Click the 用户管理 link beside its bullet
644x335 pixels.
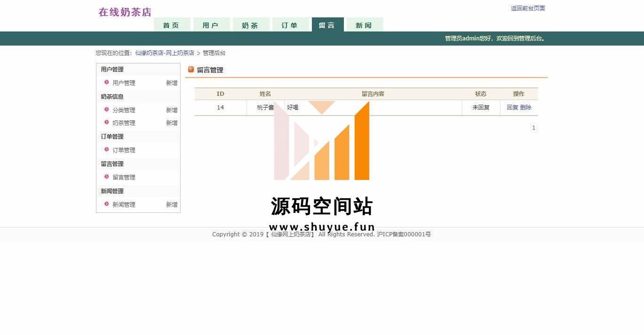(124, 83)
